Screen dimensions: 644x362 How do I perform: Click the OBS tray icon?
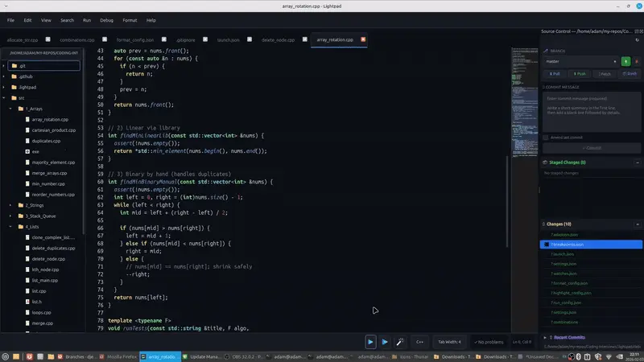(572, 356)
